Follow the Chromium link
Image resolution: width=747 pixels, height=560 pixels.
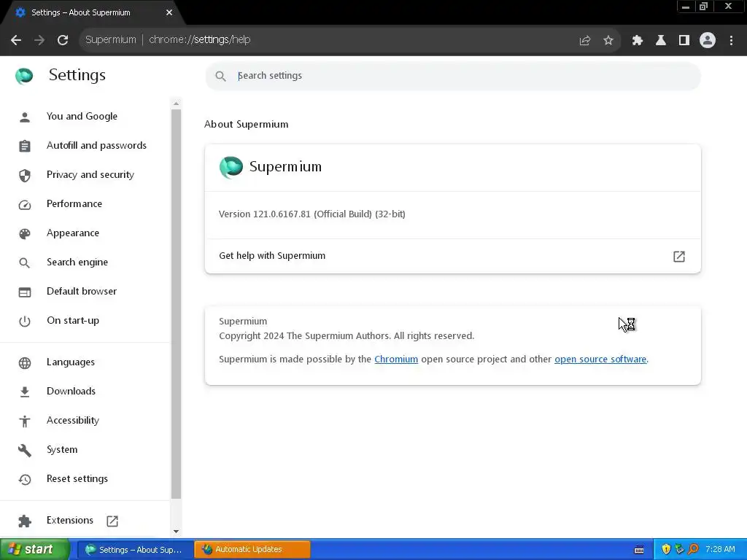(396, 359)
